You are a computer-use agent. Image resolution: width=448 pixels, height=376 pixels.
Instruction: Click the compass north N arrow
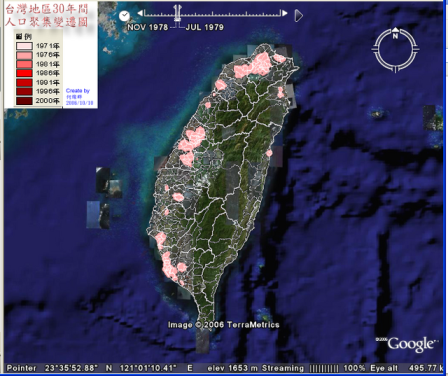pyautogui.click(x=395, y=35)
